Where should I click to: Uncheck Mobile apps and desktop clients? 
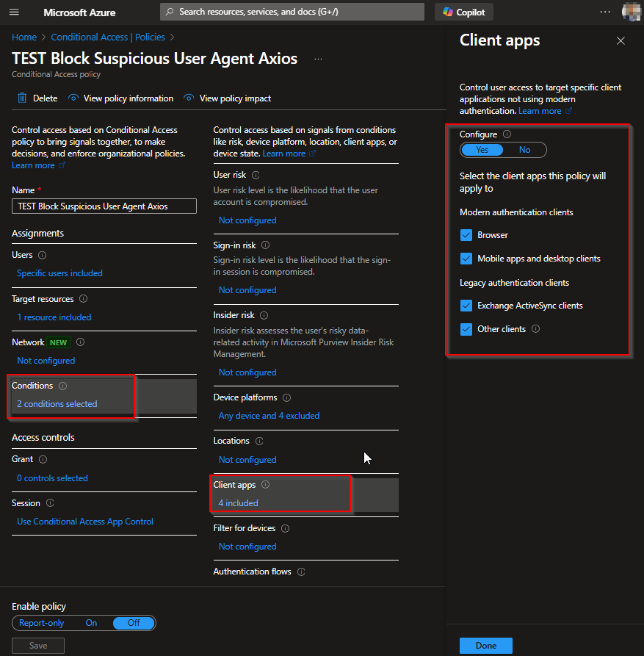(466, 259)
